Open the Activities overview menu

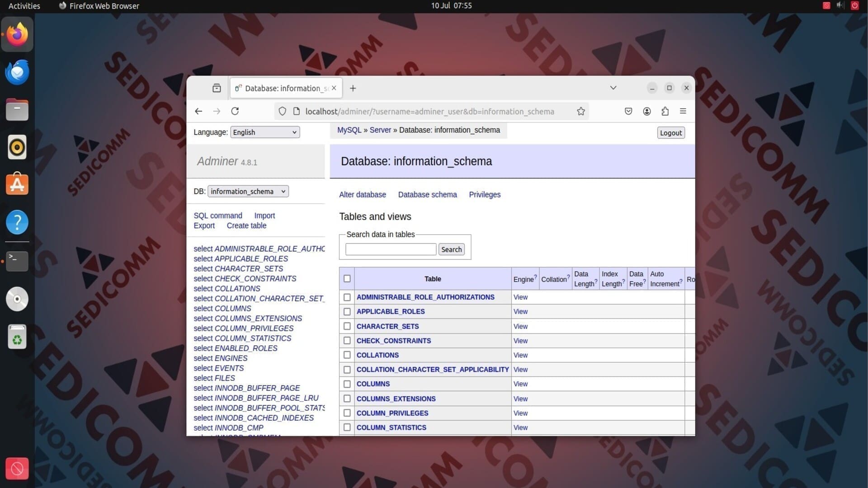24,6
